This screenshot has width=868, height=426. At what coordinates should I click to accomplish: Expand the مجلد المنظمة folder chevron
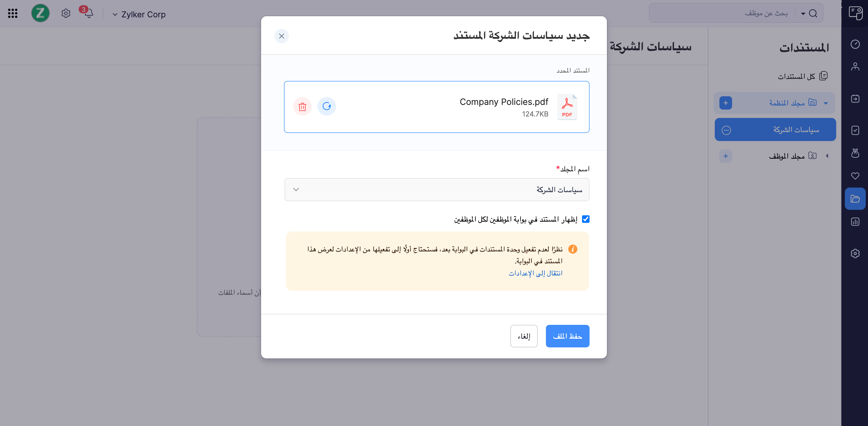(x=826, y=103)
